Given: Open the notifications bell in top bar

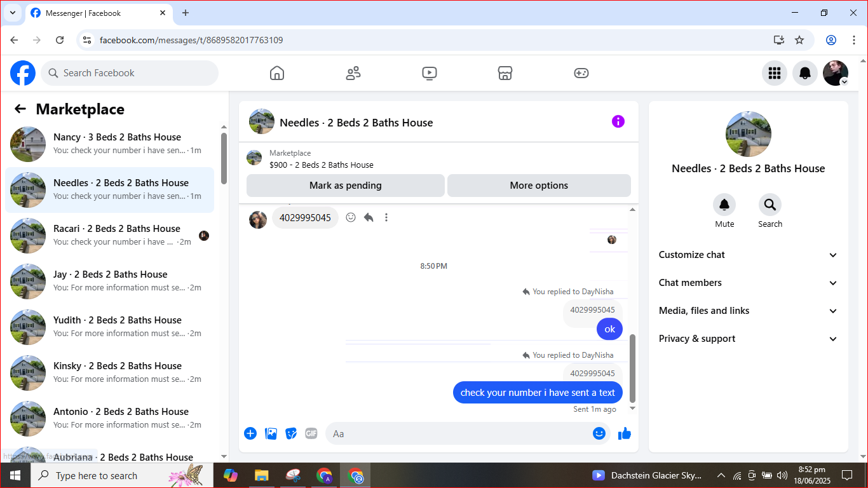Looking at the screenshot, I should coord(805,73).
